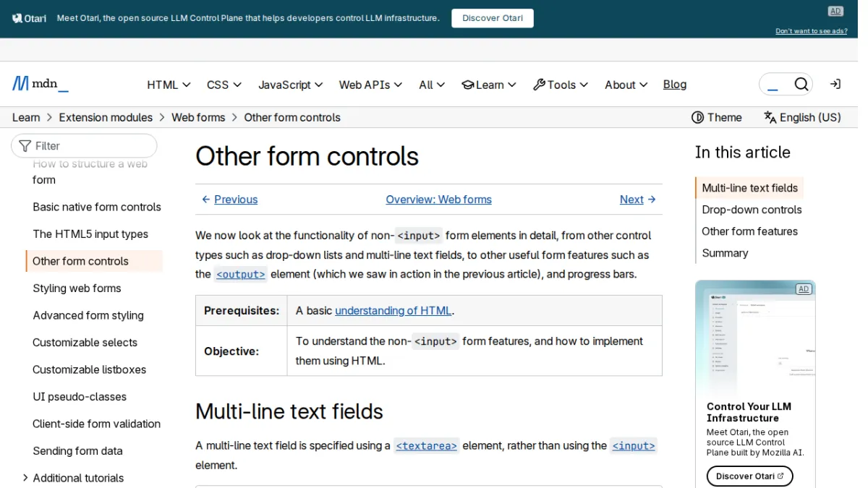The width and height of the screenshot is (868, 488).
Task: Click Web forms breadcrumb
Action: point(198,117)
